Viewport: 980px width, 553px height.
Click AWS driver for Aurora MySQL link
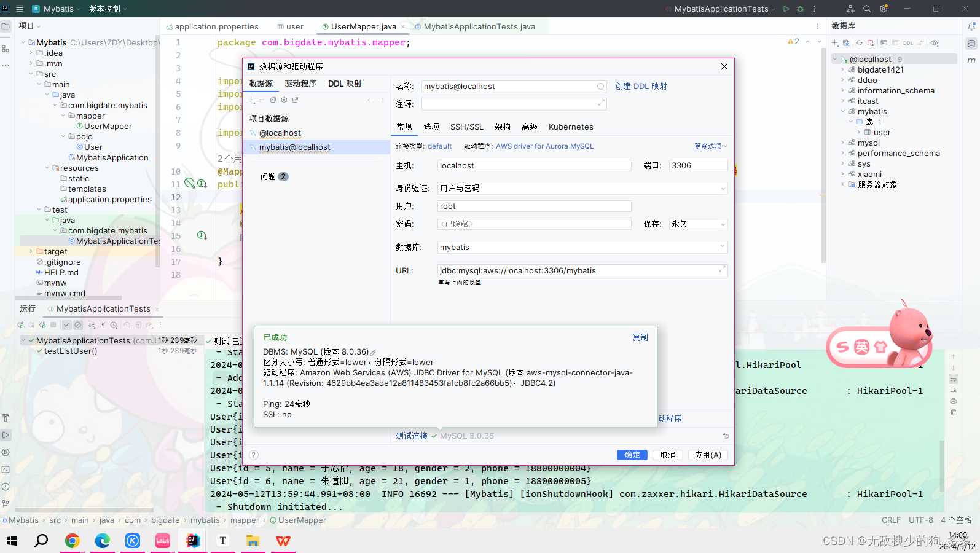click(544, 146)
